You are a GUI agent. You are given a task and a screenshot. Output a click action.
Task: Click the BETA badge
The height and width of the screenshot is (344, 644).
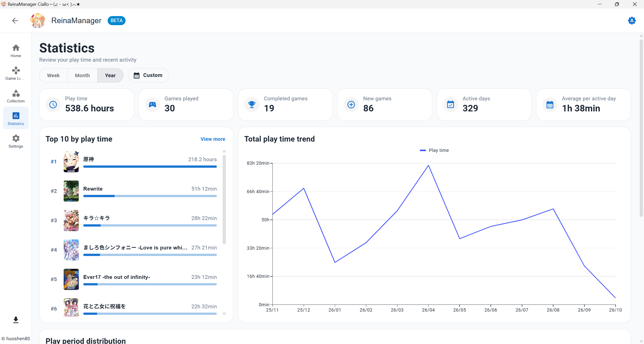pyautogui.click(x=116, y=21)
